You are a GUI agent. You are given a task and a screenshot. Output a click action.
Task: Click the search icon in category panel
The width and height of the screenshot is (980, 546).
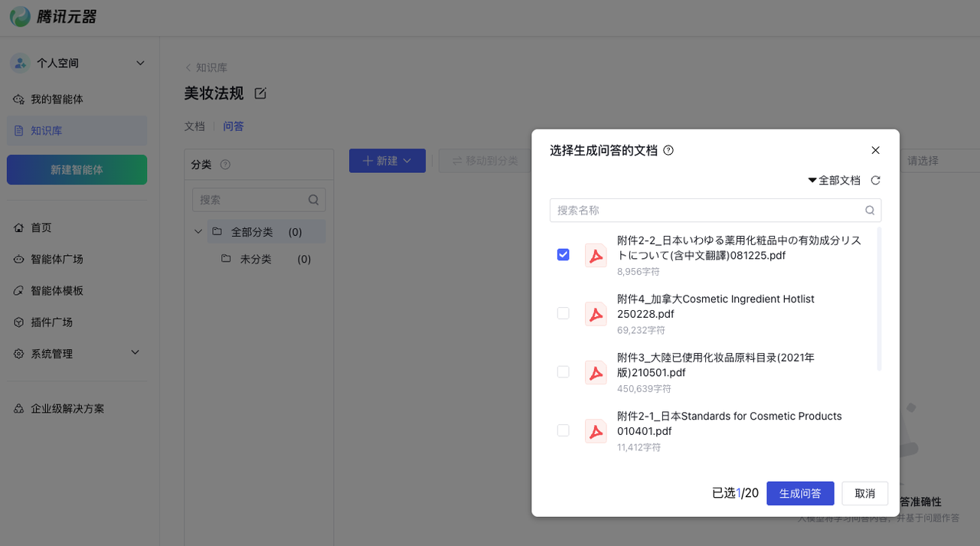313,200
